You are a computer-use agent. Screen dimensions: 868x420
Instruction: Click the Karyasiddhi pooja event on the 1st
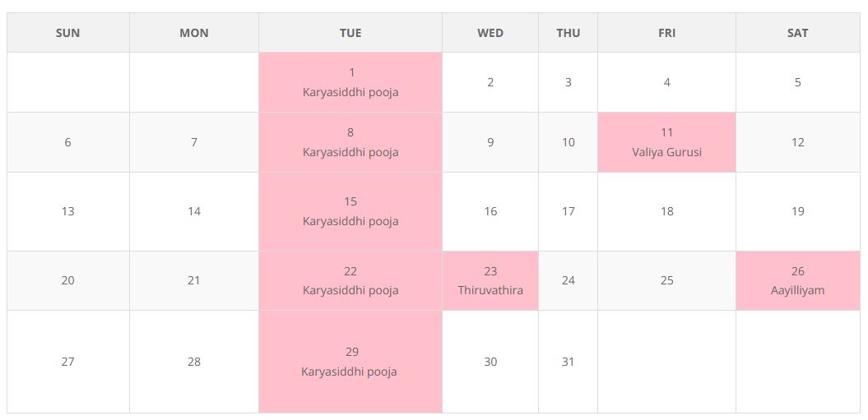[350, 92]
